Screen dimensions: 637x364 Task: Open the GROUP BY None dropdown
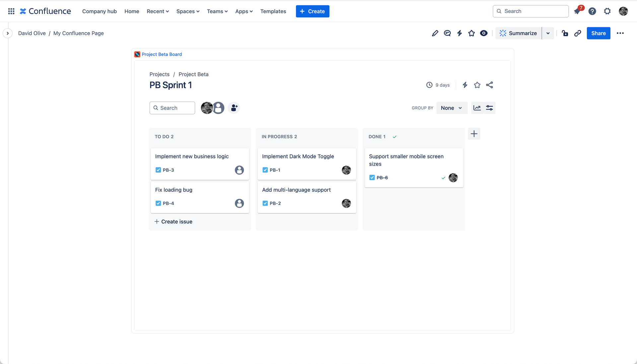452,108
